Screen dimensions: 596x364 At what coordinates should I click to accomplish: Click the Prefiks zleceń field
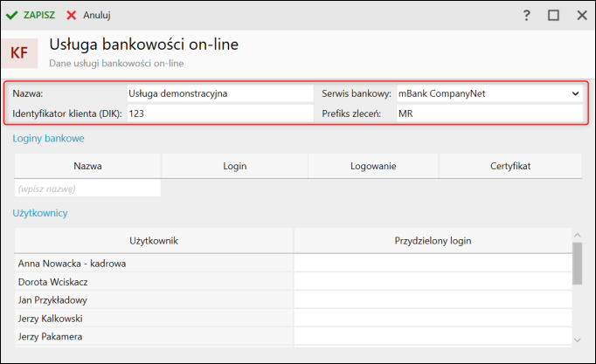click(x=489, y=113)
